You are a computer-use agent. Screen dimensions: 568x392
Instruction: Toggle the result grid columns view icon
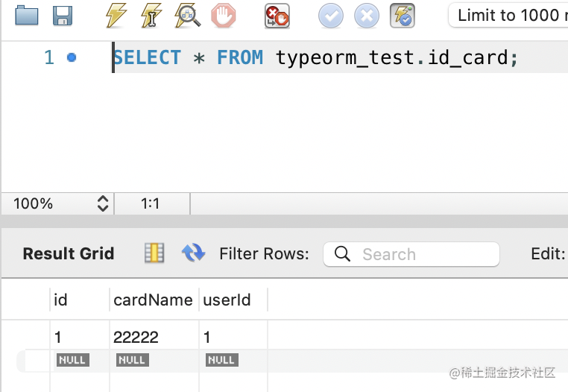pos(154,253)
